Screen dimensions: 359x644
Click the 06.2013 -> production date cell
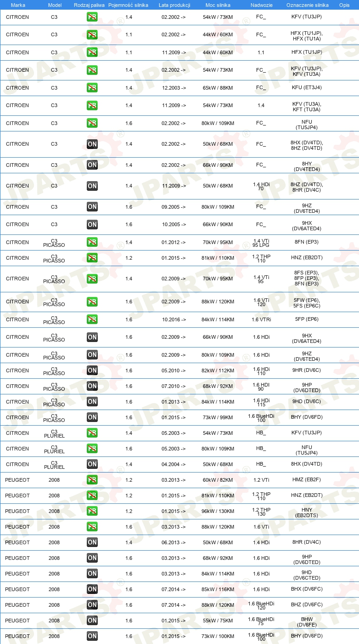point(174,542)
